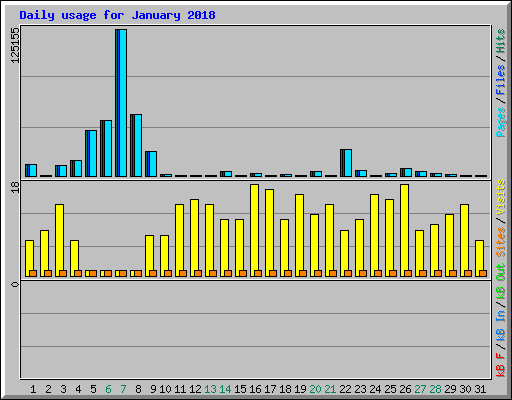Click the 18 axis value for visits
Image resolution: width=512 pixels, height=400 pixels.
(x=15, y=187)
